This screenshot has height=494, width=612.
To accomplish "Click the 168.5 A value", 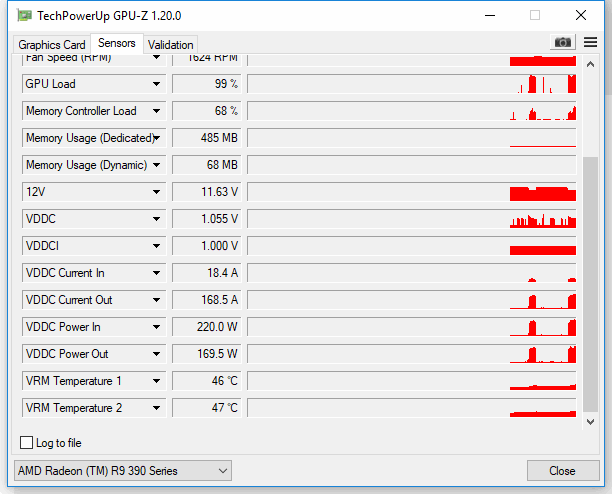I will (207, 300).
